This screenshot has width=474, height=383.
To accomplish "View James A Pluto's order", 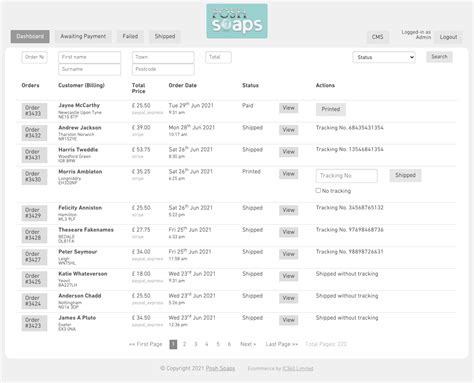I will point(288,320).
